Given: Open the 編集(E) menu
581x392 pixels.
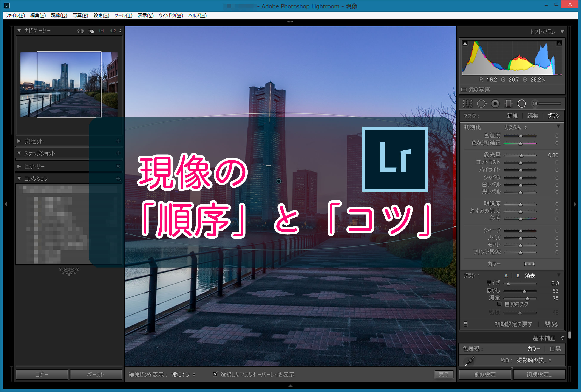Looking at the screenshot, I should [x=38, y=15].
